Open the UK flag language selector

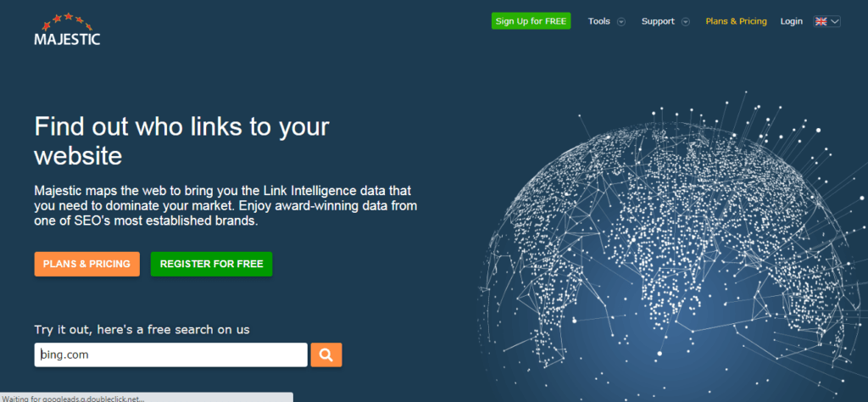(827, 21)
